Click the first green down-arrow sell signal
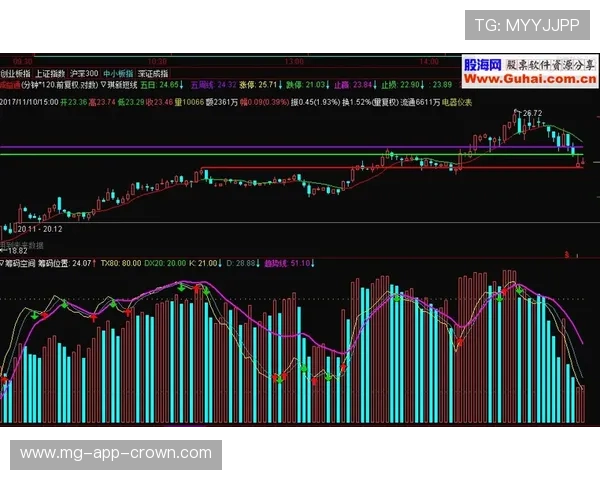600x480 pixels. 36,314
